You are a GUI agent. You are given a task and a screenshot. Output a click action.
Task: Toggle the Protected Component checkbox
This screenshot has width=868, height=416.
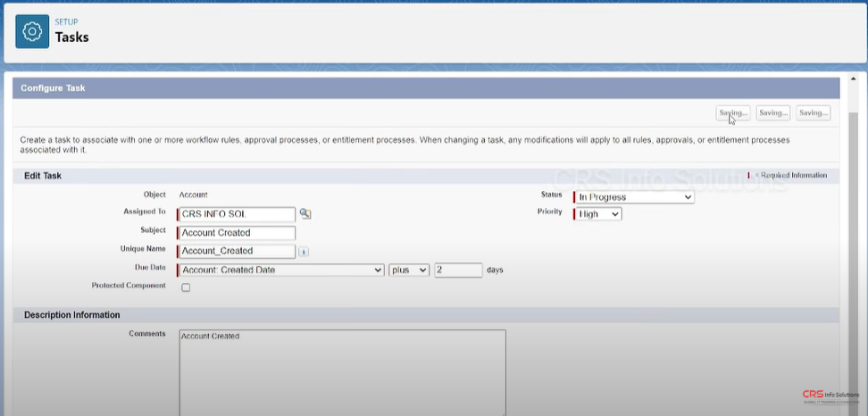click(x=186, y=287)
